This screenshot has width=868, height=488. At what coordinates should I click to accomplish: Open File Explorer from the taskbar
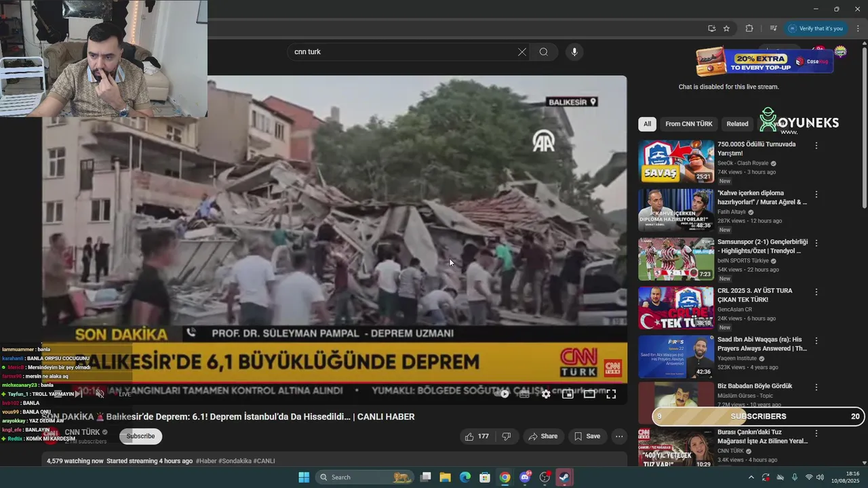446,477
